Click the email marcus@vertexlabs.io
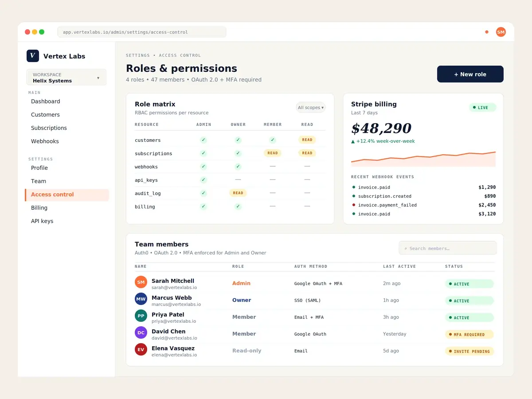The image size is (532, 399). pos(176,305)
